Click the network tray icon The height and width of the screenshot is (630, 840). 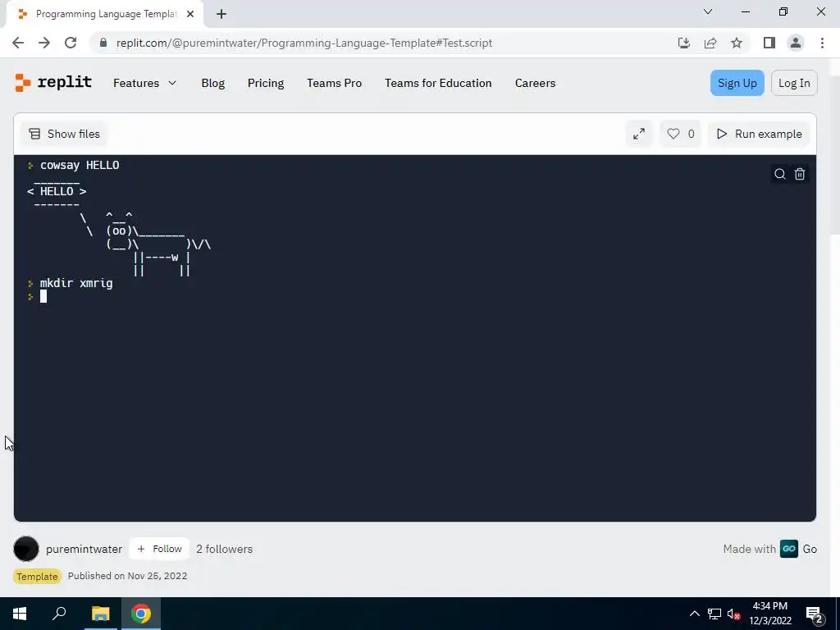pyautogui.click(x=714, y=614)
